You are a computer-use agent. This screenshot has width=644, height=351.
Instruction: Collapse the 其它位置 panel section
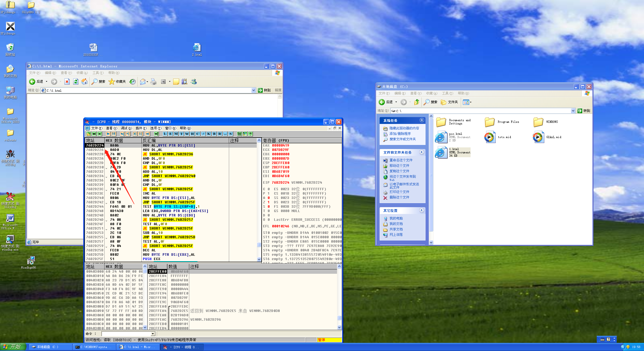422,210
